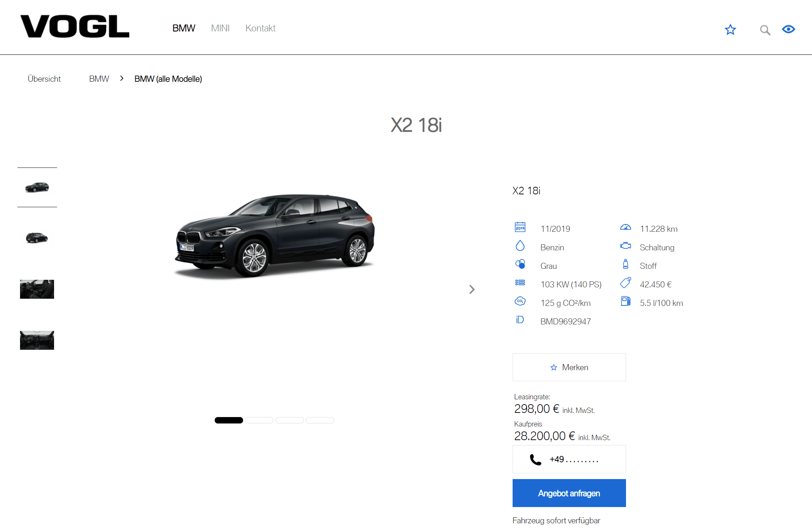The image size is (812, 532).
Task: Click the color icon beside Grau
Action: tap(520, 264)
